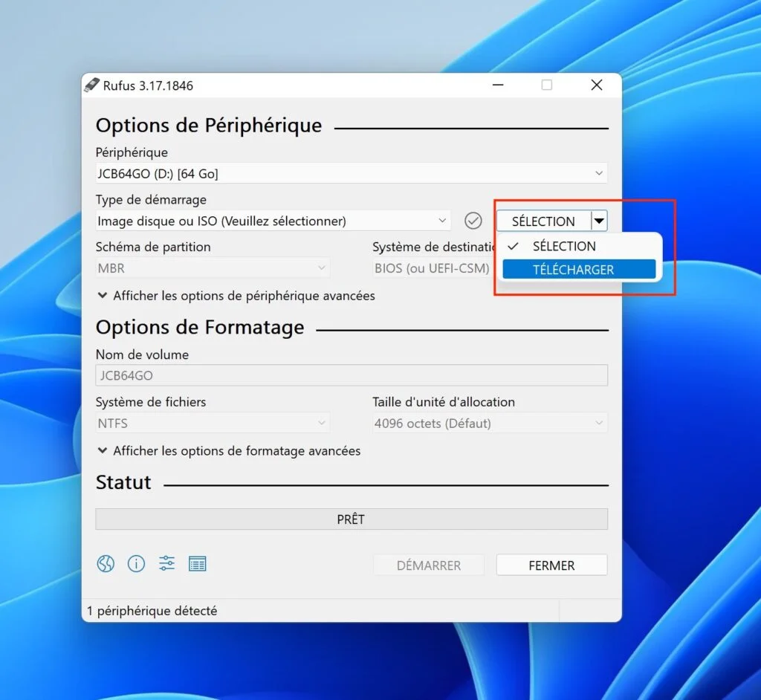Open the Taille d'unité d'allocation dropdown
Image resolution: width=761 pixels, height=700 pixels.
pos(490,424)
